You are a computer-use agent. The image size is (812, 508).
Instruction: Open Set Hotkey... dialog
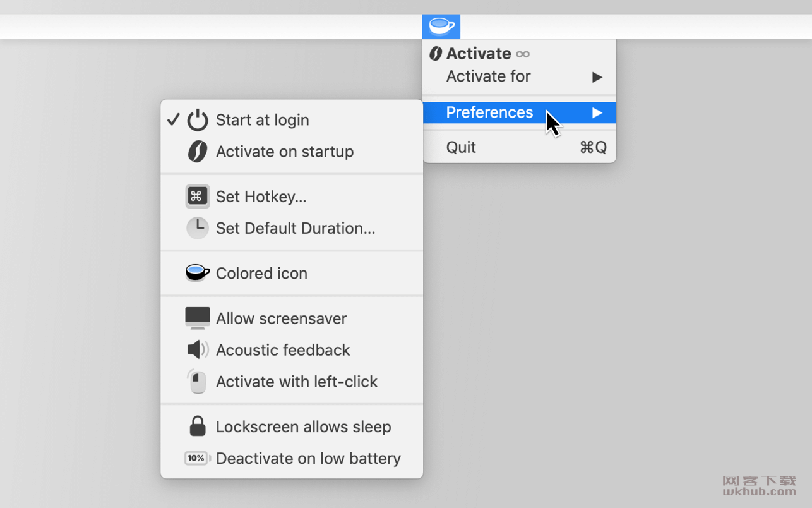coord(292,197)
